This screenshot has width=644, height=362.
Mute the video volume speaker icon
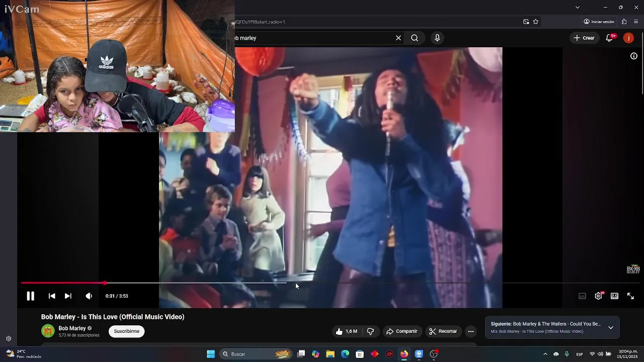[x=89, y=296]
